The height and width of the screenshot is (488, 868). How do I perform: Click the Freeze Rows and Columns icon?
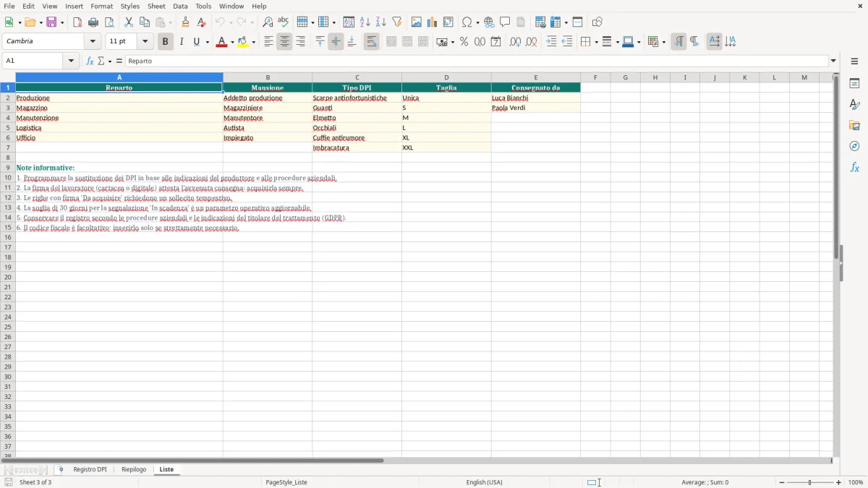(x=556, y=22)
